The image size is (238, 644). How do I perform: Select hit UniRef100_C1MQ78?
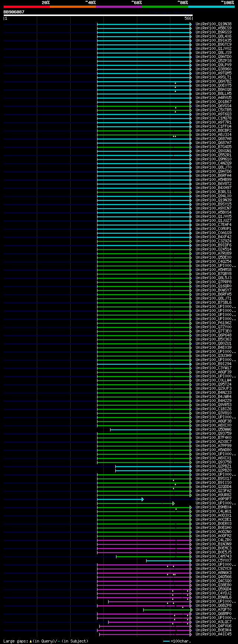213,118
